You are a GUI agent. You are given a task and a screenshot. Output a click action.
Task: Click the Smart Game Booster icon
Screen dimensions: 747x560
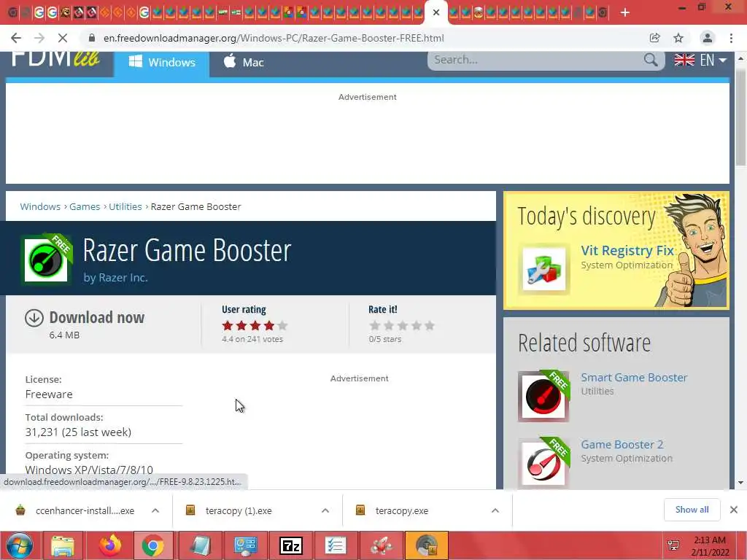coord(543,396)
